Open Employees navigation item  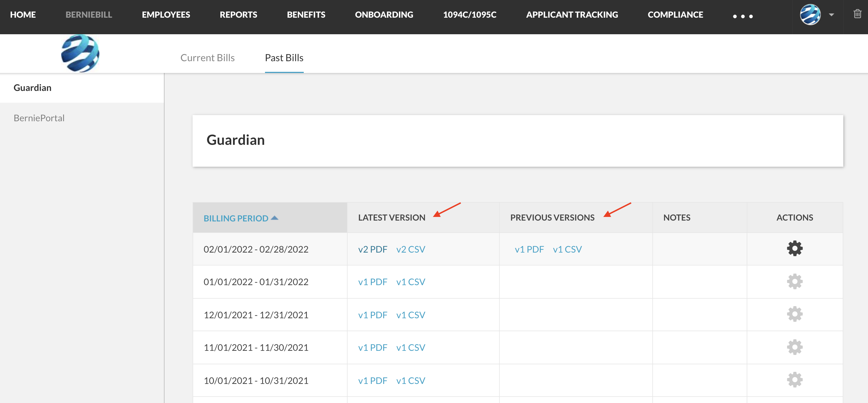(x=166, y=15)
